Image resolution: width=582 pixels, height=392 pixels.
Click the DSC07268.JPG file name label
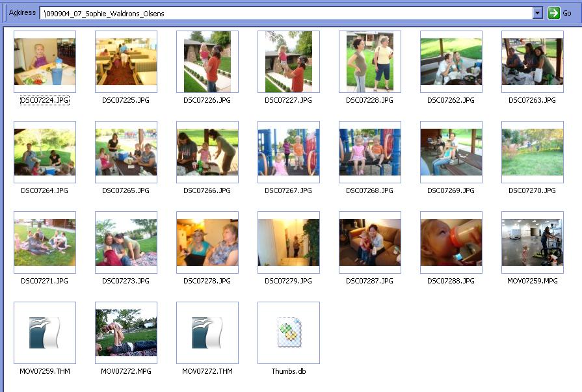370,190
